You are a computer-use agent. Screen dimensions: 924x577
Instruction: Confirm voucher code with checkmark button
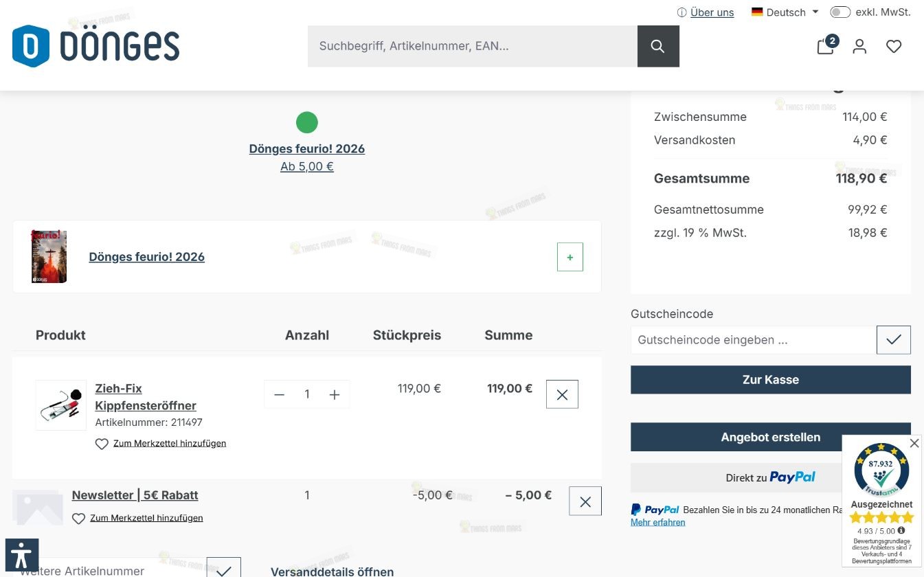click(894, 340)
